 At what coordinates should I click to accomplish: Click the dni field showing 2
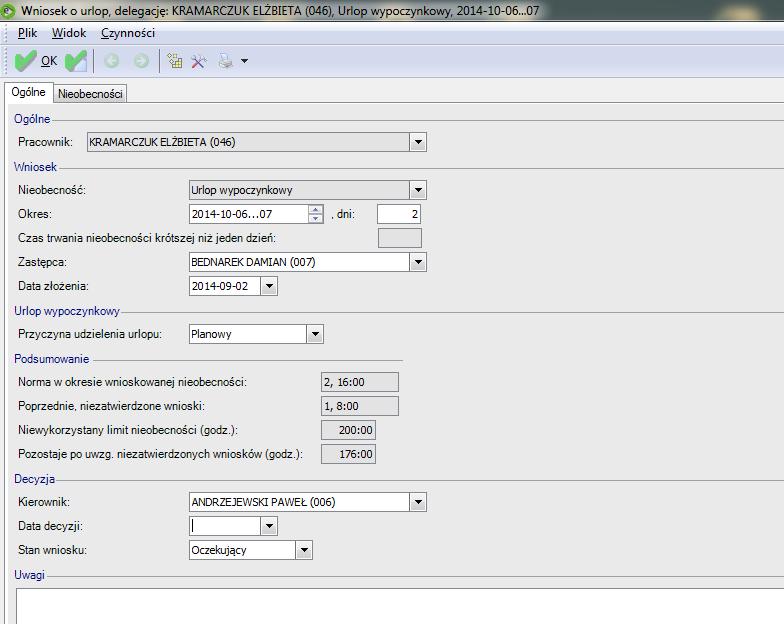point(399,214)
